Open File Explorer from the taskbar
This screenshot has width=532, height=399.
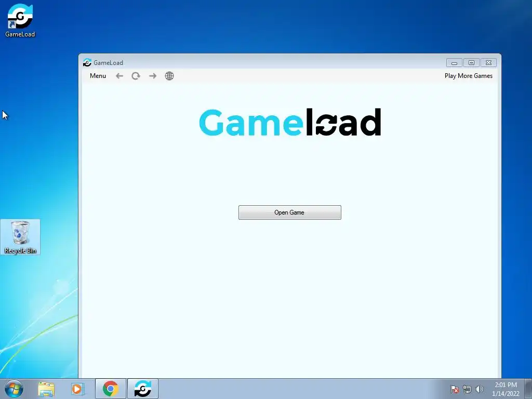tap(46, 389)
